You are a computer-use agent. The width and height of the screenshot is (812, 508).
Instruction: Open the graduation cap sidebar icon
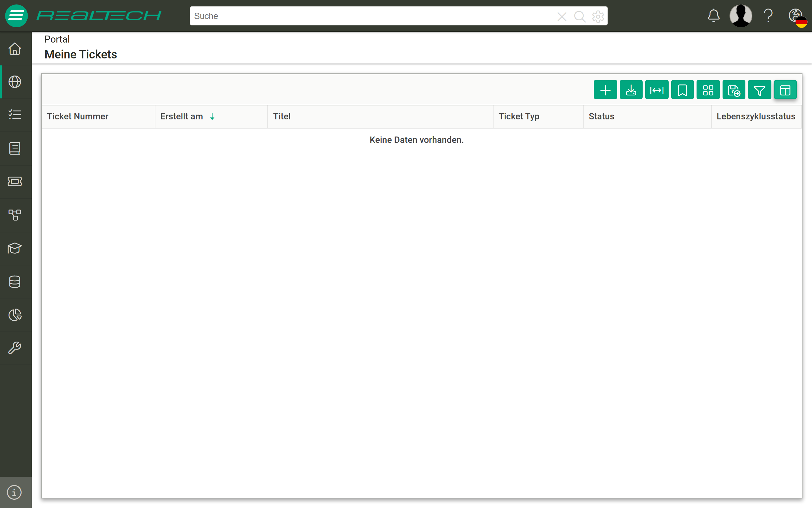[15, 248]
